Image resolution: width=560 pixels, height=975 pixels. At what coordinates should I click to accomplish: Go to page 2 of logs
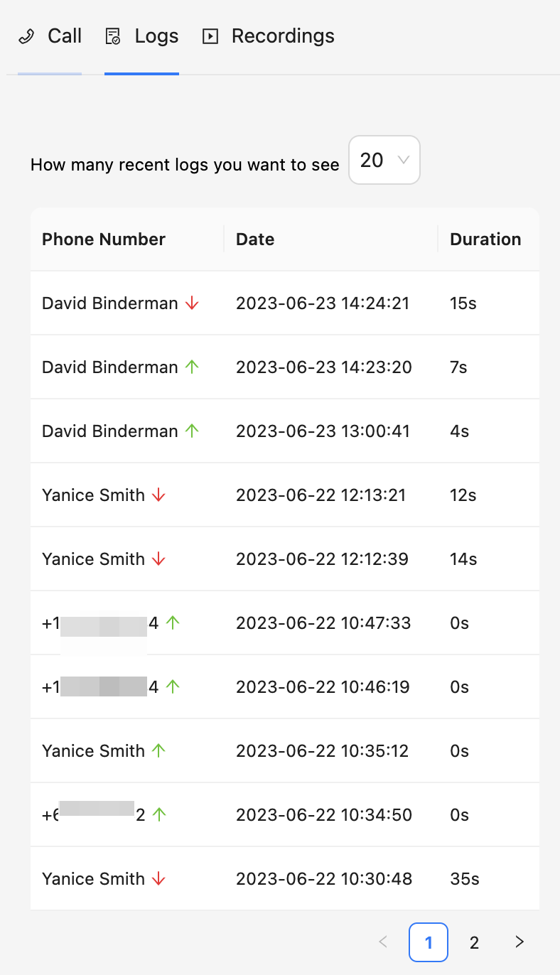[474, 942]
